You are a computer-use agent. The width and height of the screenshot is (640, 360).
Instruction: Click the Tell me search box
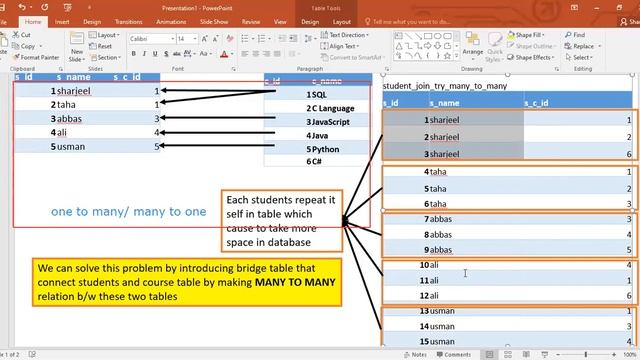408,22
